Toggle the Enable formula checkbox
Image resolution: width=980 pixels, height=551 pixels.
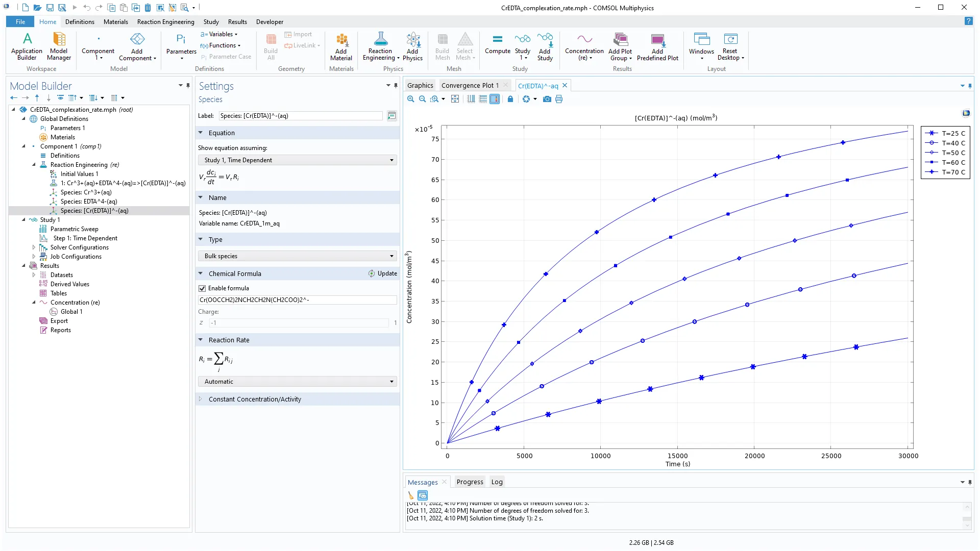tap(202, 288)
